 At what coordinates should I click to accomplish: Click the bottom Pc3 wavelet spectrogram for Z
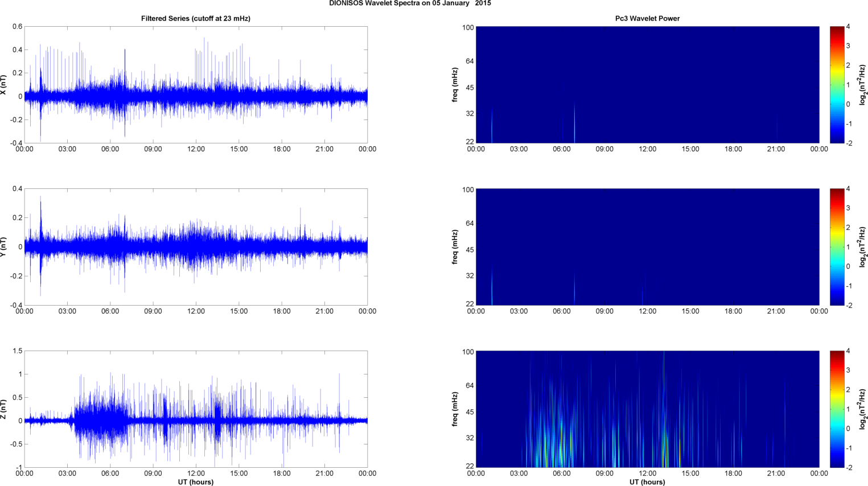coord(647,409)
